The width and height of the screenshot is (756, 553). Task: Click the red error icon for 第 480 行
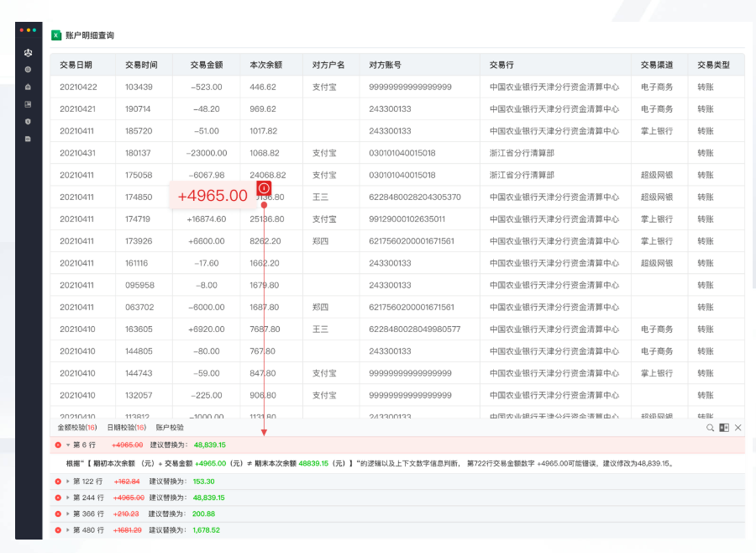pos(58,529)
